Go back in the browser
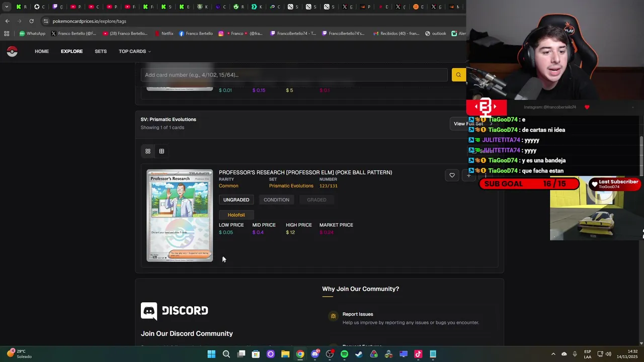644x362 pixels. point(7,21)
